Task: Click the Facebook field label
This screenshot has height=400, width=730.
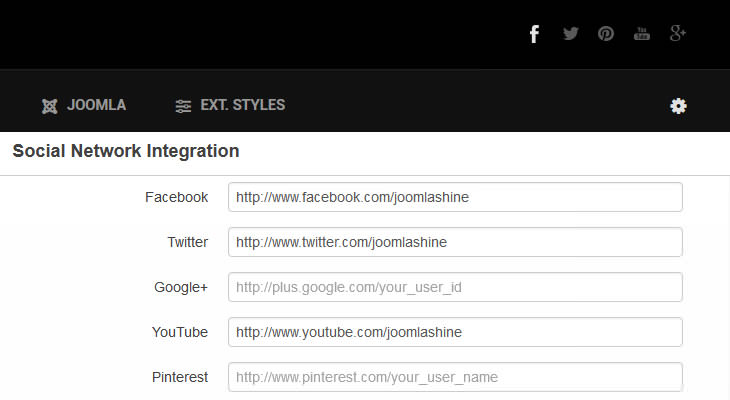Action: point(176,197)
